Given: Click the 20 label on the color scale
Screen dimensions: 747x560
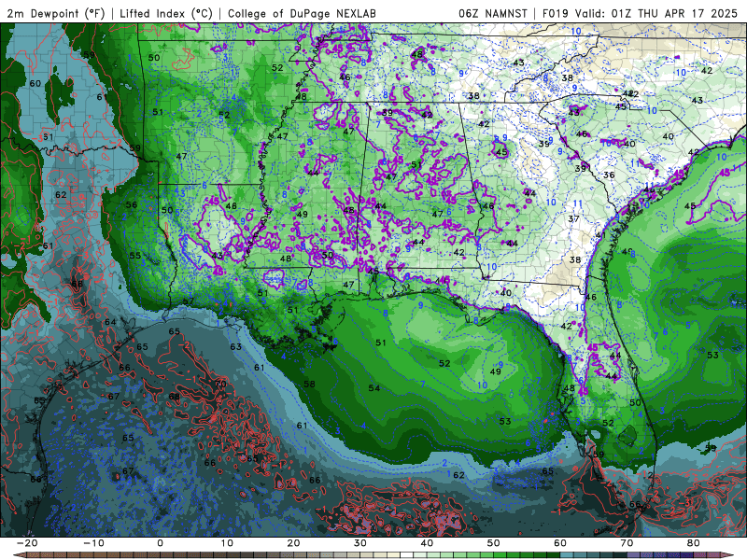Looking at the screenshot, I should 293,543.
